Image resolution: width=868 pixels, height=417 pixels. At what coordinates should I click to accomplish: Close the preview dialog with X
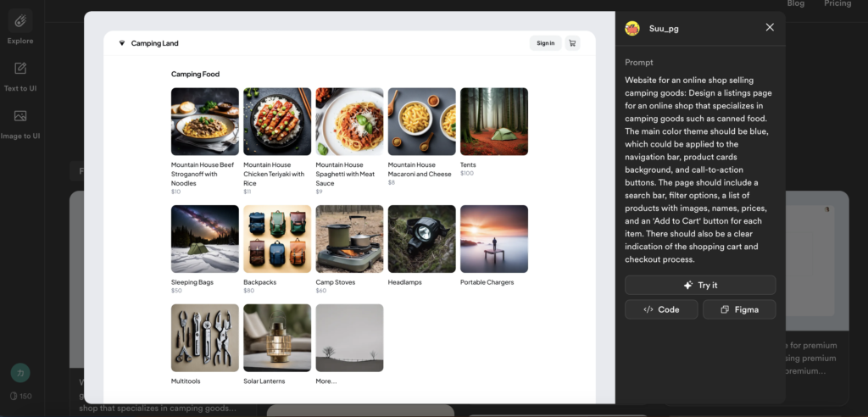770,27
